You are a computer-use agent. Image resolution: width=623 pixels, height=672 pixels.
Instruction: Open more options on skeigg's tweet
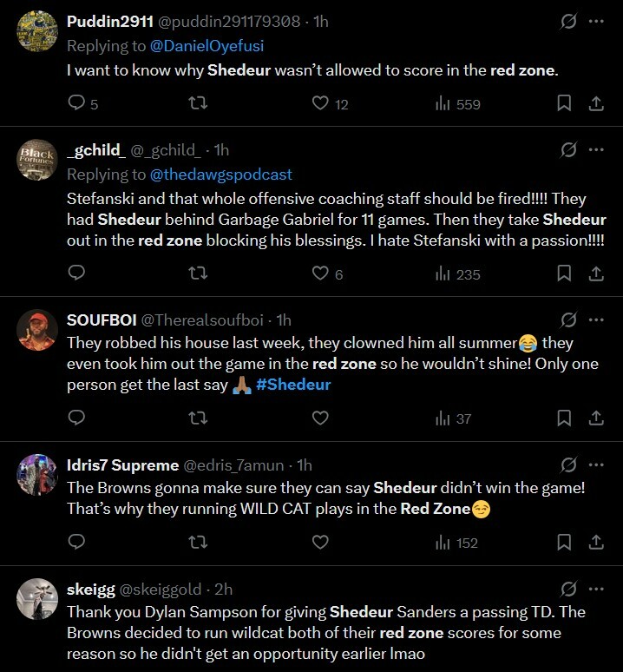[x=596, y=589]
